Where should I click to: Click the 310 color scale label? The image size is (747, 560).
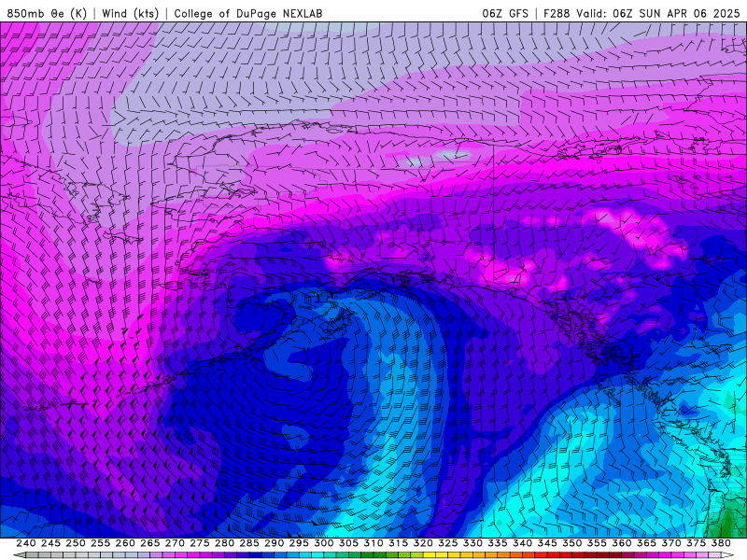(373, 543)
